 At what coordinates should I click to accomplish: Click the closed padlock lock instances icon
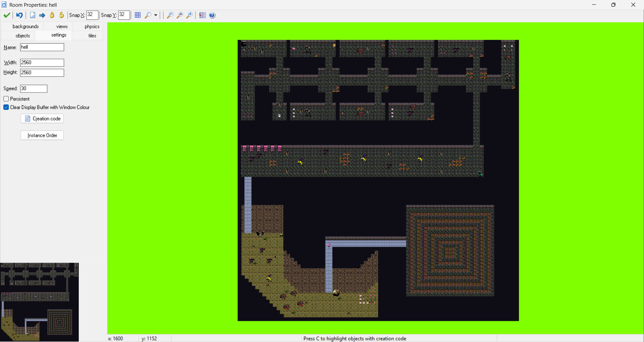coord(52,15)
